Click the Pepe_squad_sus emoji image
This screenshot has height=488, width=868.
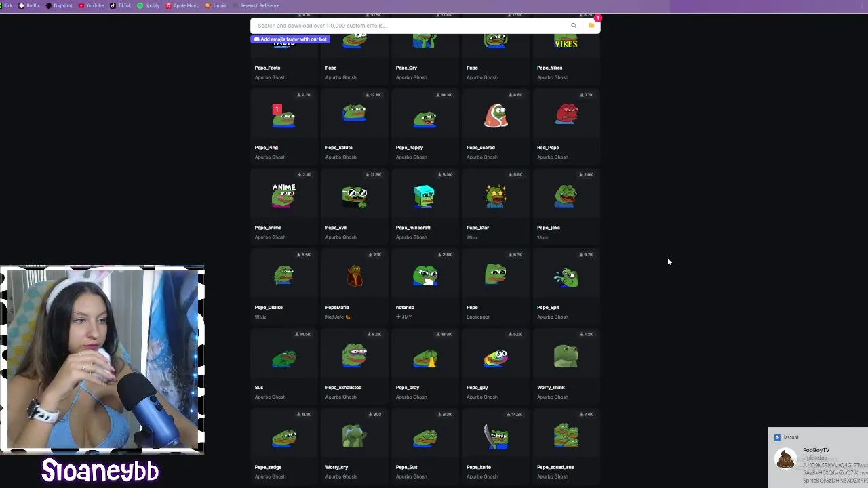pyautogui.click(x=566, y=436)
